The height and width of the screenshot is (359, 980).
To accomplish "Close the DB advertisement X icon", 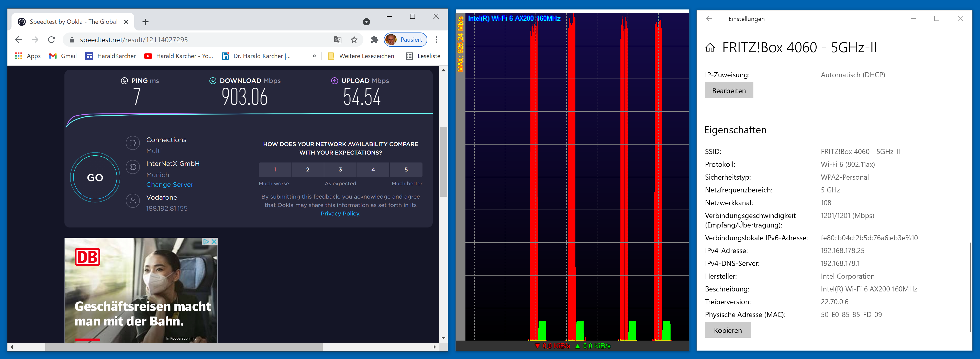I will pos(214,241).
